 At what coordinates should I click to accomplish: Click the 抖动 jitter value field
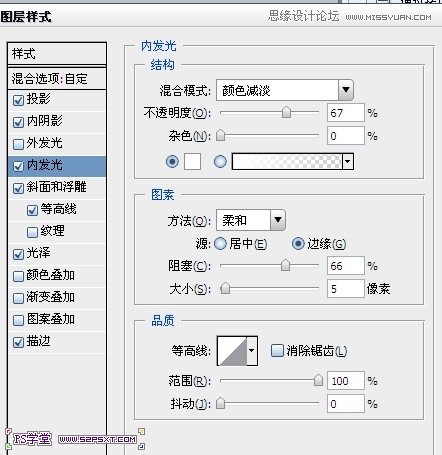point(346,403)
